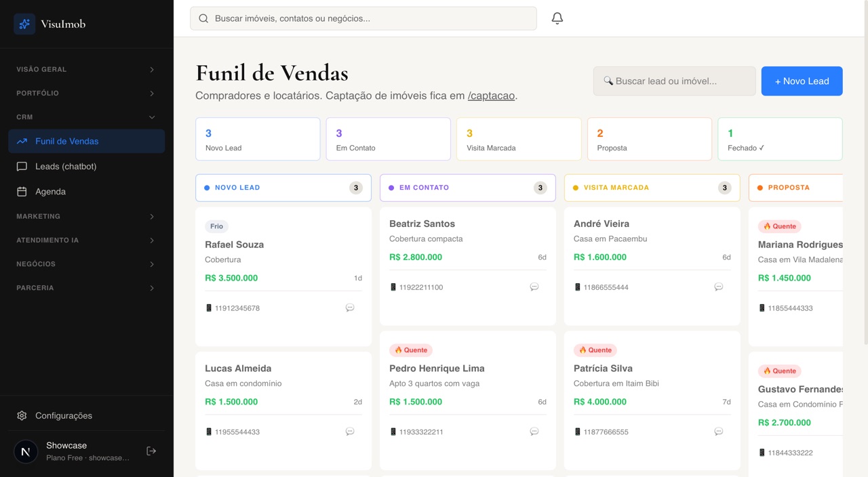Click the Novo Lead summary card

click(258, 139)
